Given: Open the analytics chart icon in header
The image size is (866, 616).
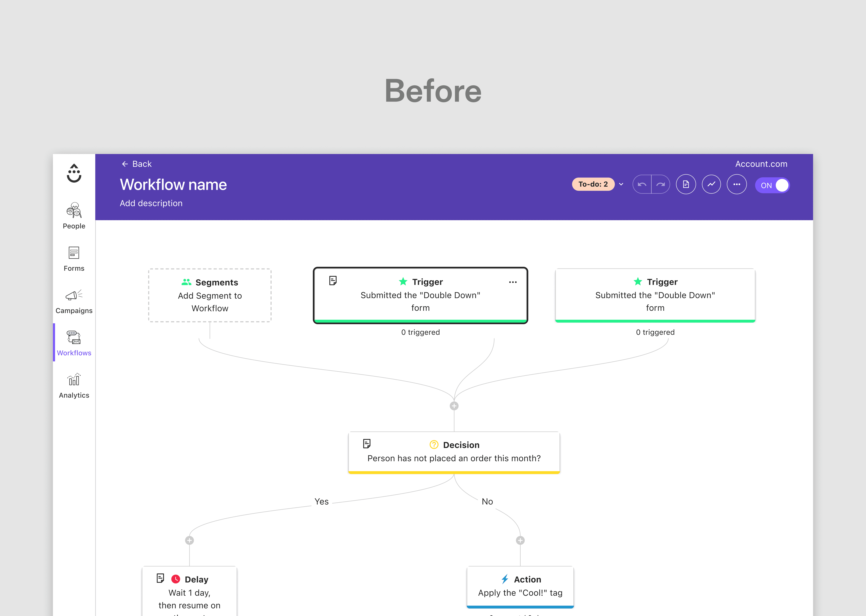Looking at the screenshot, I should click(711, 184).
